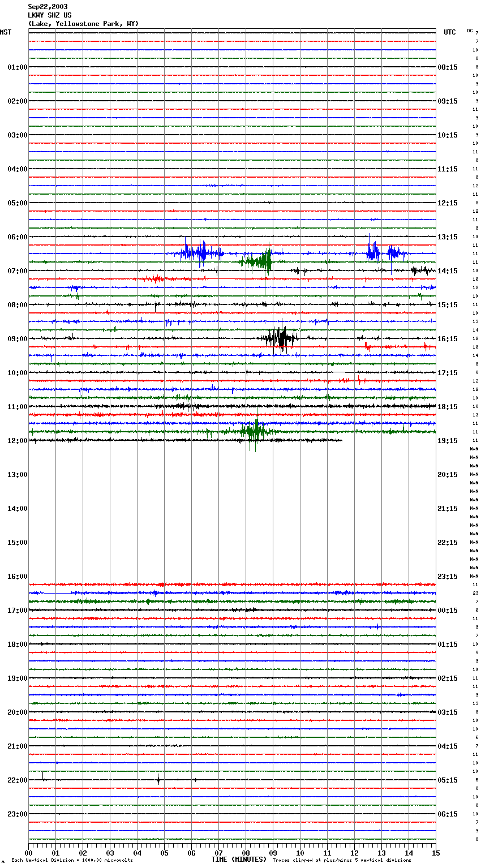Image resolution: width=481 pixels, height=868 pixels.
Task: Select the 05:00 MST time label
Action: point(17,203)
